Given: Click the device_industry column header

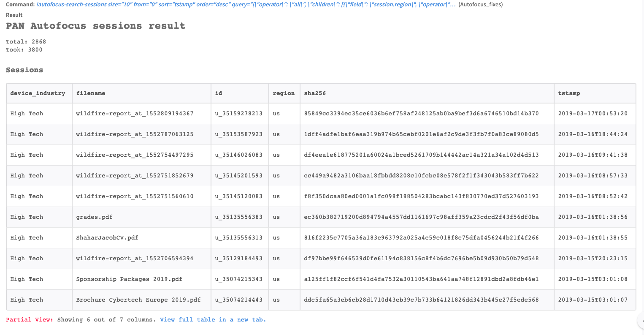Looking at the screenshot, I should coord(38,93).
